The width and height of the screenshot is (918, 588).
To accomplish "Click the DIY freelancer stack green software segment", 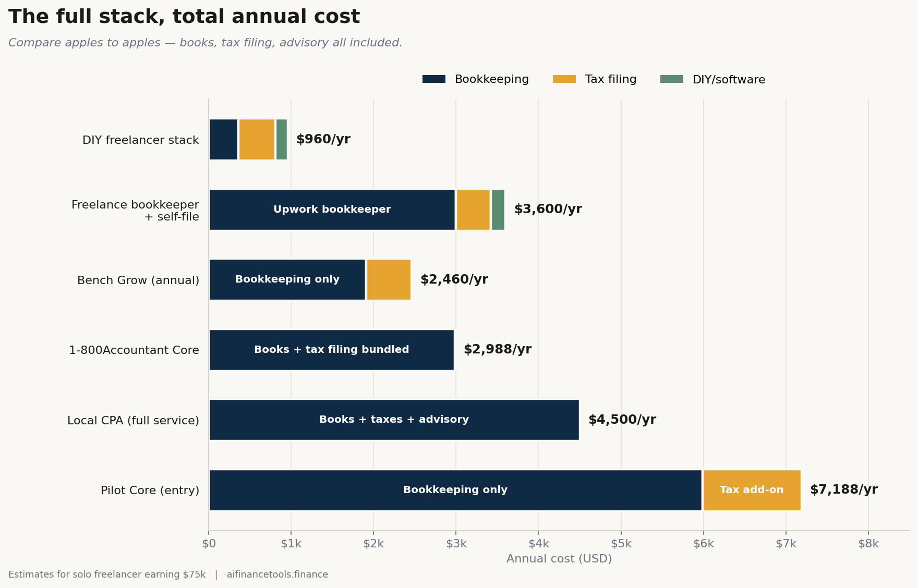I will pyautogui.click(x=282, y=139).
